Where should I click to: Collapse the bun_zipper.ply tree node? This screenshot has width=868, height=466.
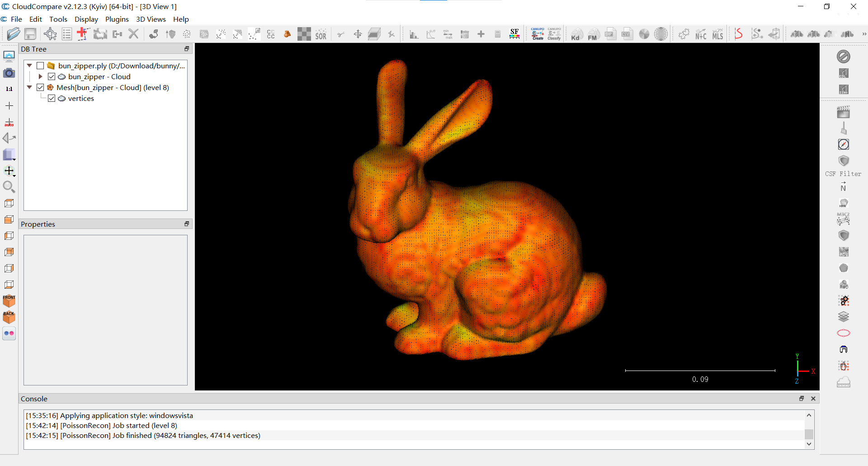pyautogui.click(x=29, y=66)
